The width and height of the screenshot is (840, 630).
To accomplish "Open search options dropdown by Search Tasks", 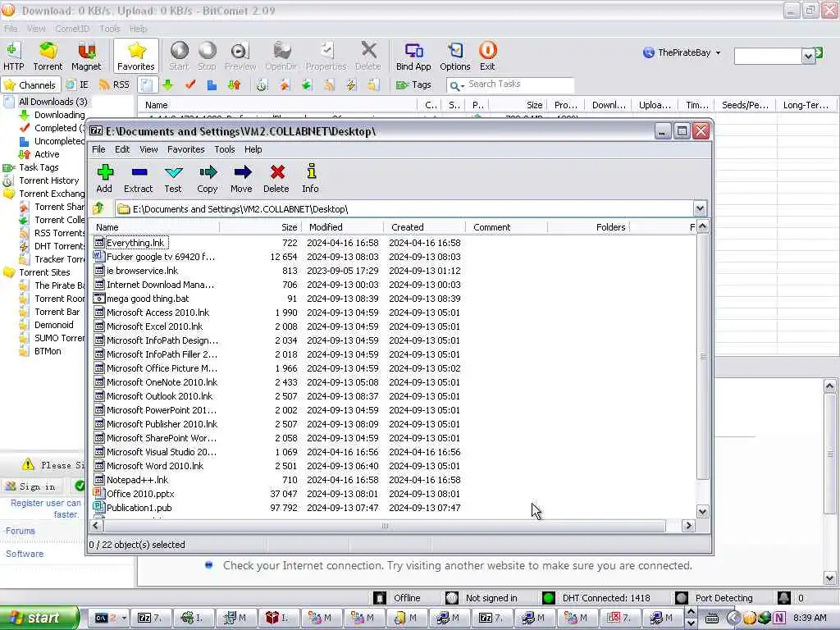I will pyautogui.click(x=457, y=85).
